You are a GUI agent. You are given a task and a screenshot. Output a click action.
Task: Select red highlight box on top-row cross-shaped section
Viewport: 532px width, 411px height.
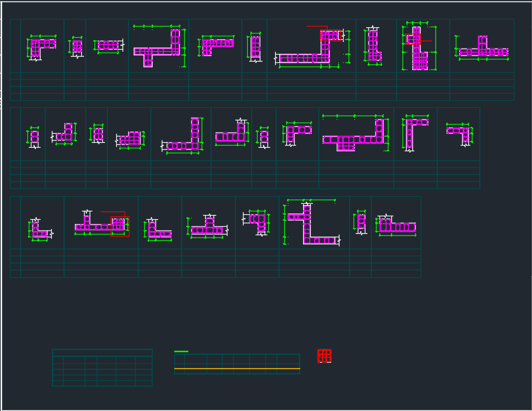click(x=413, y=39)
